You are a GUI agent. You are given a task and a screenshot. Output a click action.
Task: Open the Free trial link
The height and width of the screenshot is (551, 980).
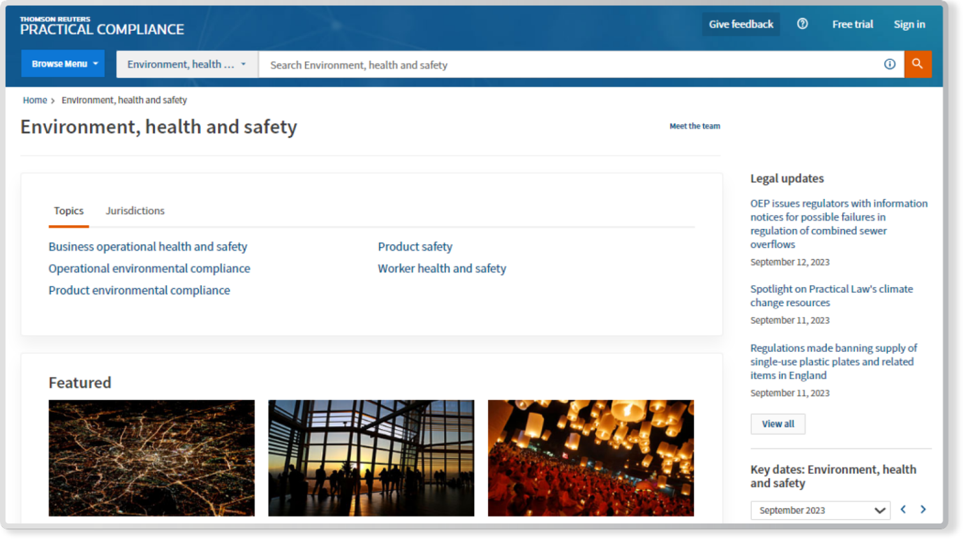click(x=852, y=24)
